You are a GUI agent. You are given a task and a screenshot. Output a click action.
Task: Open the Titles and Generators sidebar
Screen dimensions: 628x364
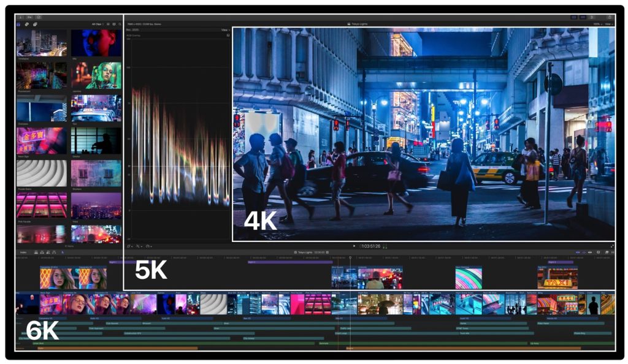pos(35,24)
